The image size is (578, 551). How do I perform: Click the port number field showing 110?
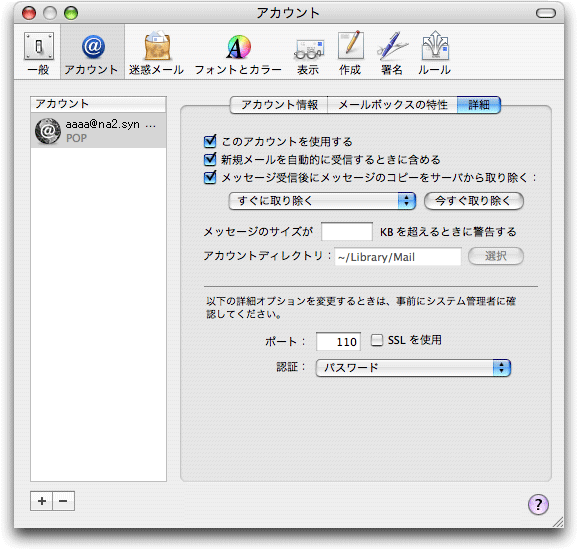coord(338,341)
